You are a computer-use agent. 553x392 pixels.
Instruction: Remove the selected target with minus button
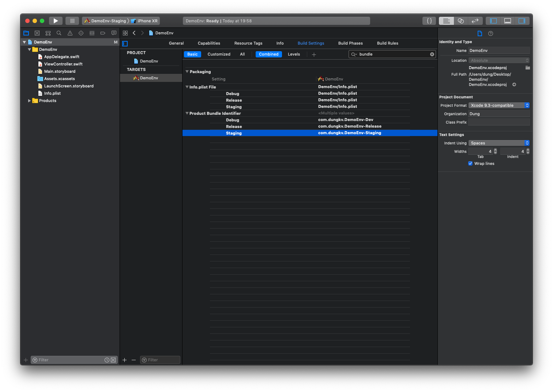[133, 360]
